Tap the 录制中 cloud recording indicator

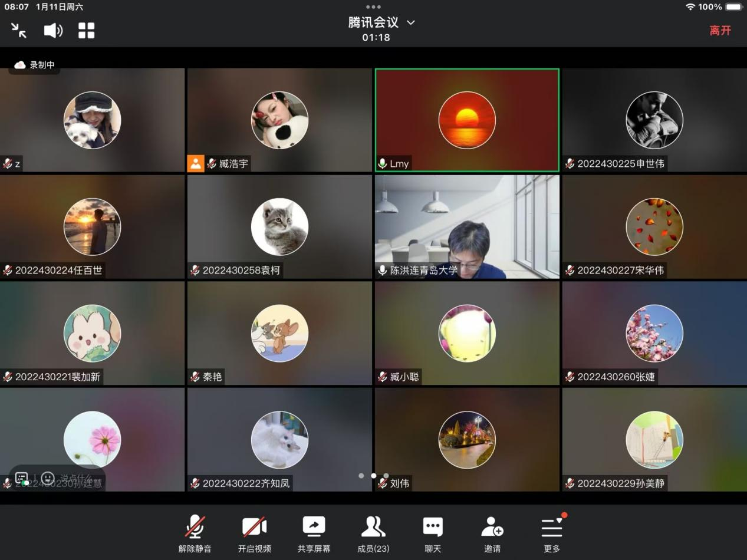point(35,65)
